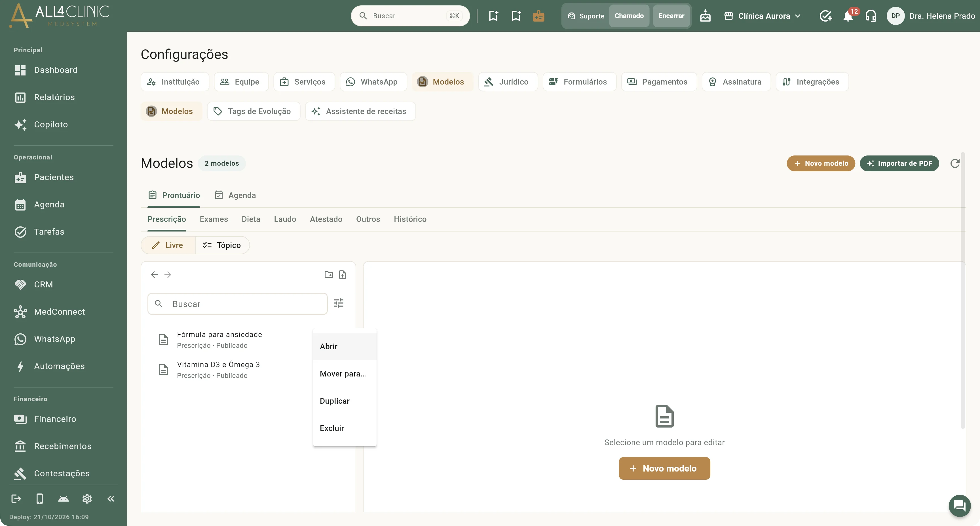Collapse the sidebar with double chevron
Viewport: 980px width, 526px height.
(x=111, y=498)
